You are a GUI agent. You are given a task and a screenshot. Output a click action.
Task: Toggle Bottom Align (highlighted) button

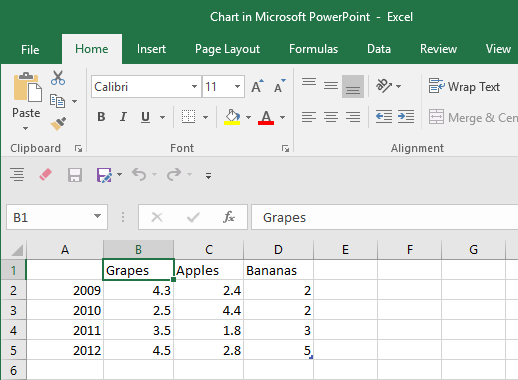click(x=353, y=86)
